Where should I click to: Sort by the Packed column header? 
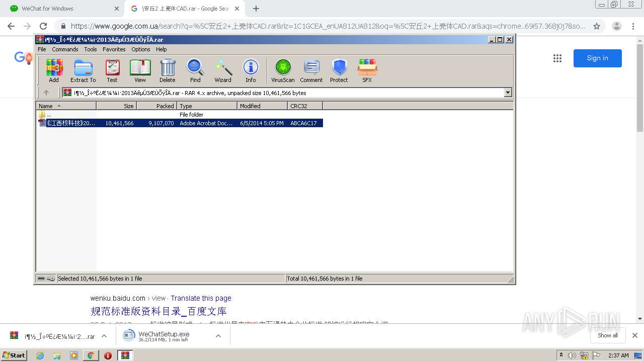pyautogui.click(x=156, y=106)
